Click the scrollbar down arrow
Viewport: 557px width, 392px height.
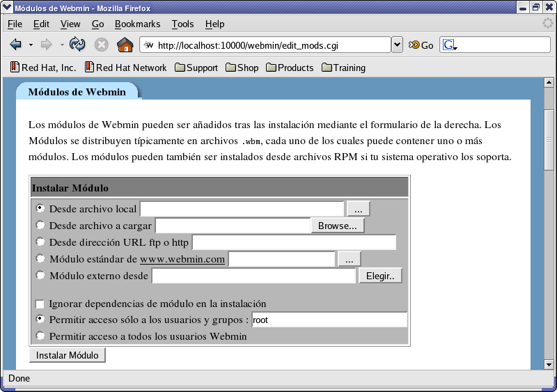tap(549, 364)
